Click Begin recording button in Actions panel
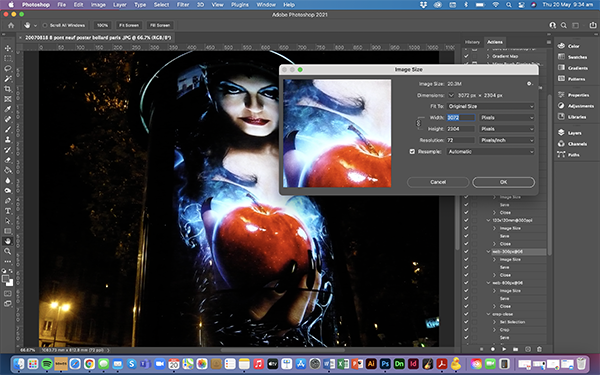The height and width of the screenshot is (375, 600). pos(493,349)
